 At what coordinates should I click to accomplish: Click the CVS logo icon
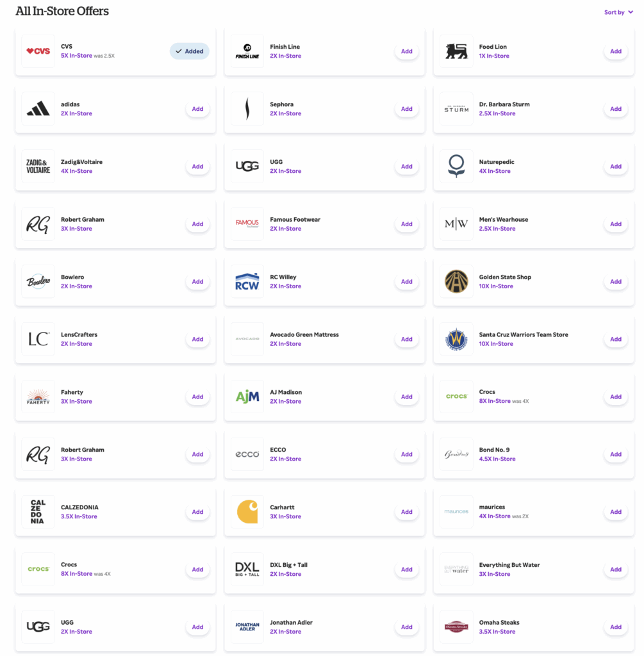(38, 51)
